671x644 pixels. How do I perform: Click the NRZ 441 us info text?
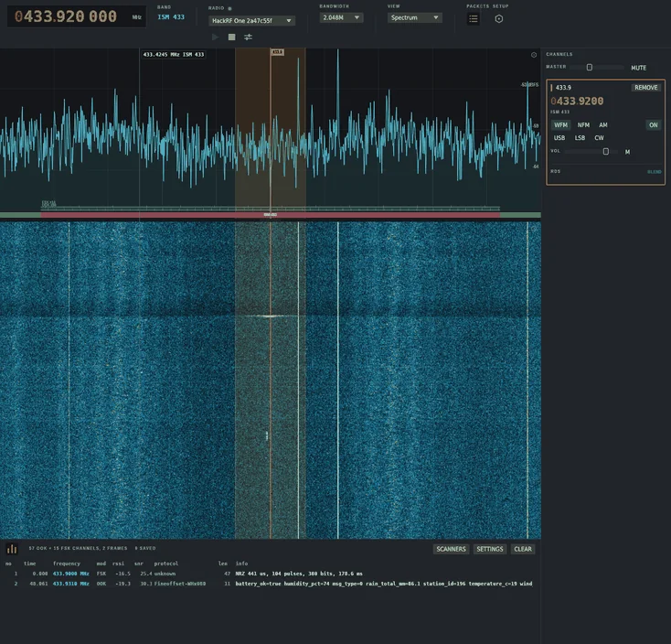pyautogui.click(x=299, y=574)
